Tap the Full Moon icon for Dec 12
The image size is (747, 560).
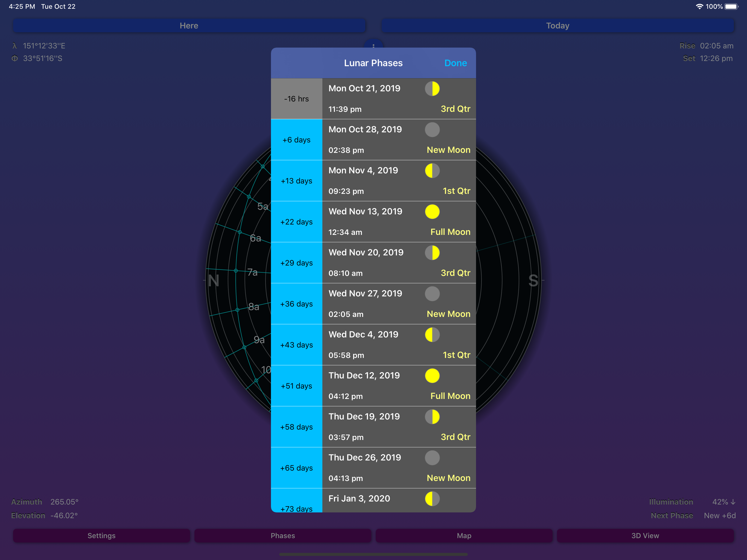point(433,376)
